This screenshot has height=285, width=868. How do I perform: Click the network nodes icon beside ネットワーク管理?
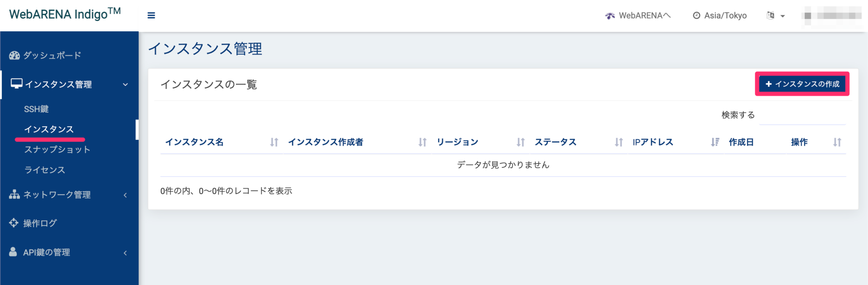click(x=14, y=195)
